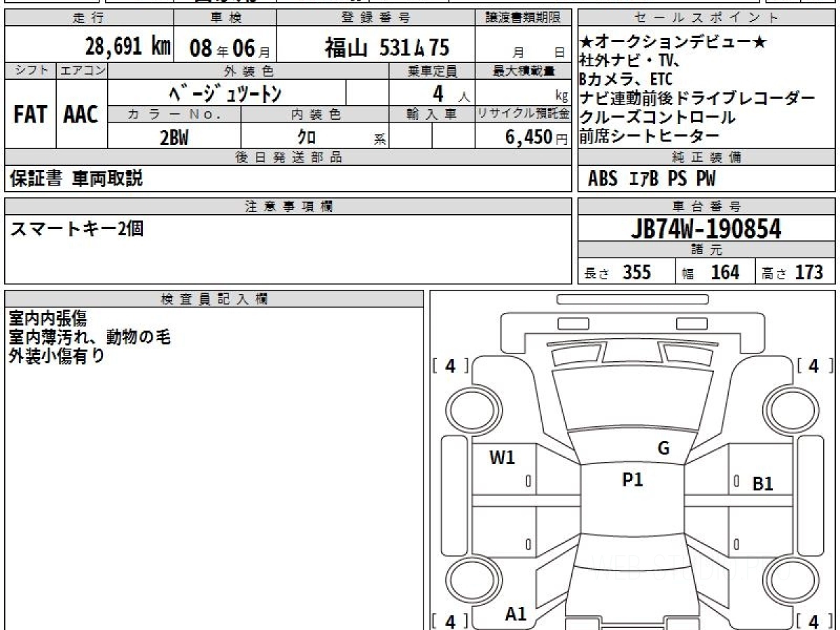Select the 社外ナビ・TV line
The height and width of the screenshot is (630, 840).
pyautogui.click(x=630, y=61)
